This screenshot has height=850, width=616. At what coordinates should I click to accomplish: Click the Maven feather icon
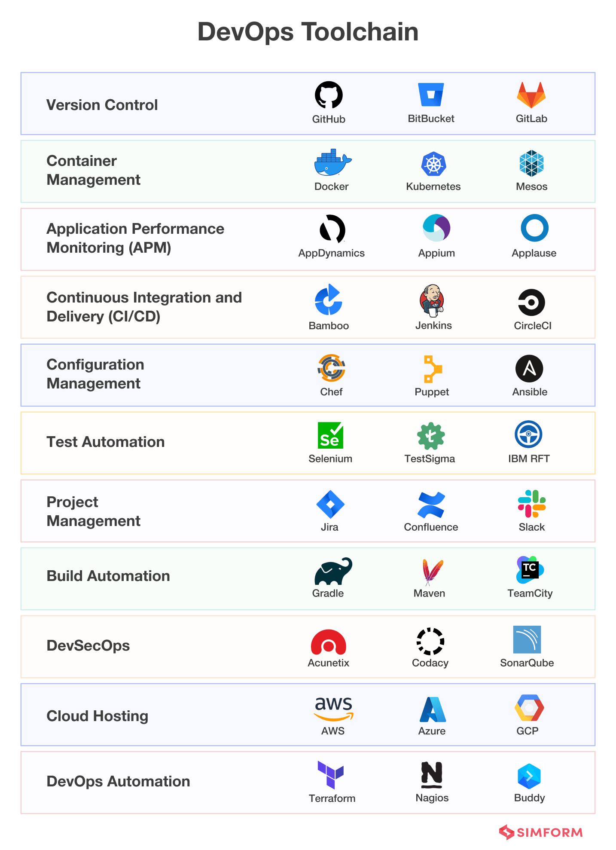tap(432, 572)
